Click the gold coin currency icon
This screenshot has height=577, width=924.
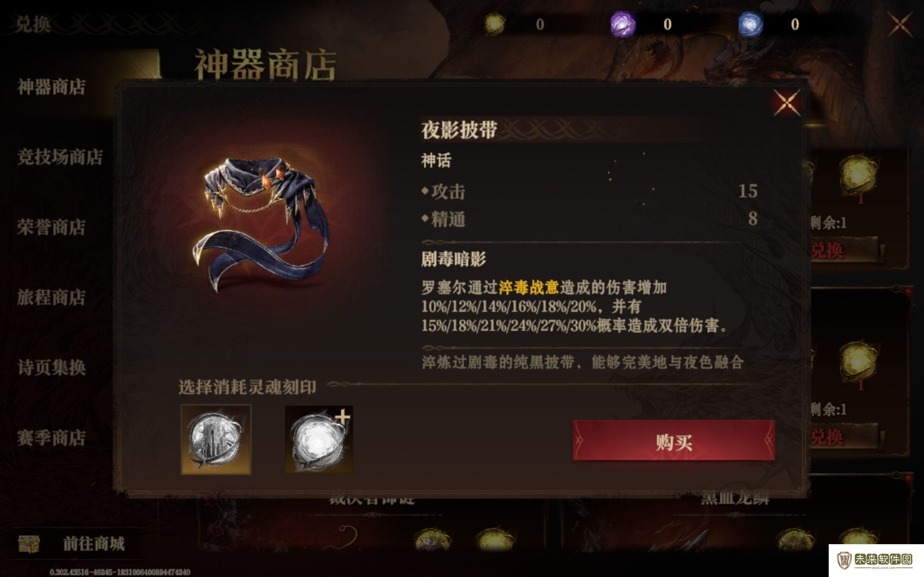pyautogui.click(x=494, y=24)
